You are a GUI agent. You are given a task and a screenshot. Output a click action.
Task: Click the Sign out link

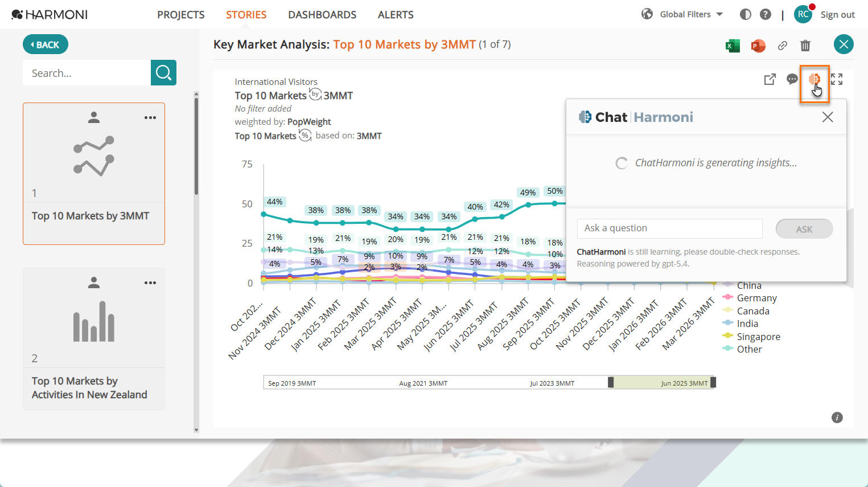coord(837,15)
